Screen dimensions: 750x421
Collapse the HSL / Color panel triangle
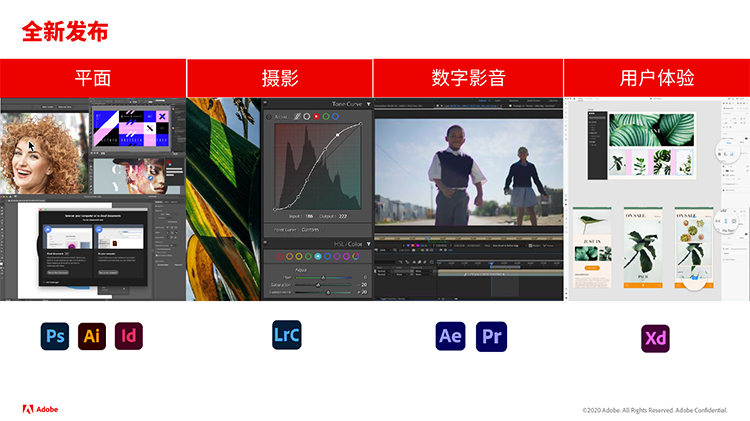point(368,244)
